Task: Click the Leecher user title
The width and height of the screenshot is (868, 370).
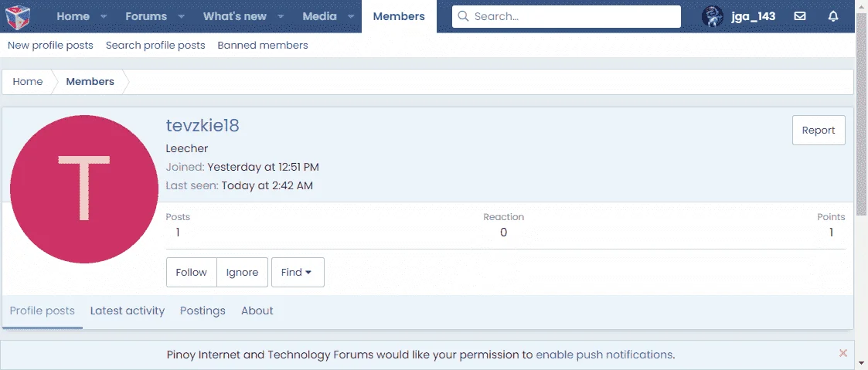Action: click(187, 149)
